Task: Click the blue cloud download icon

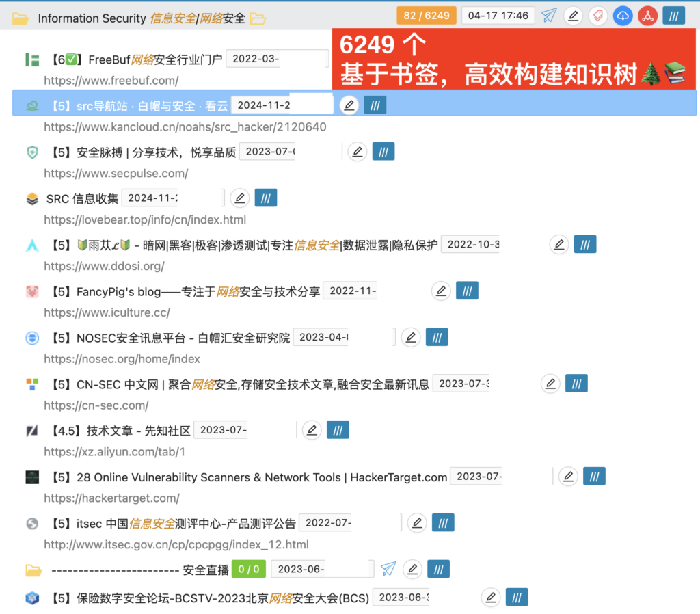Action: click(x=623, y=16)
